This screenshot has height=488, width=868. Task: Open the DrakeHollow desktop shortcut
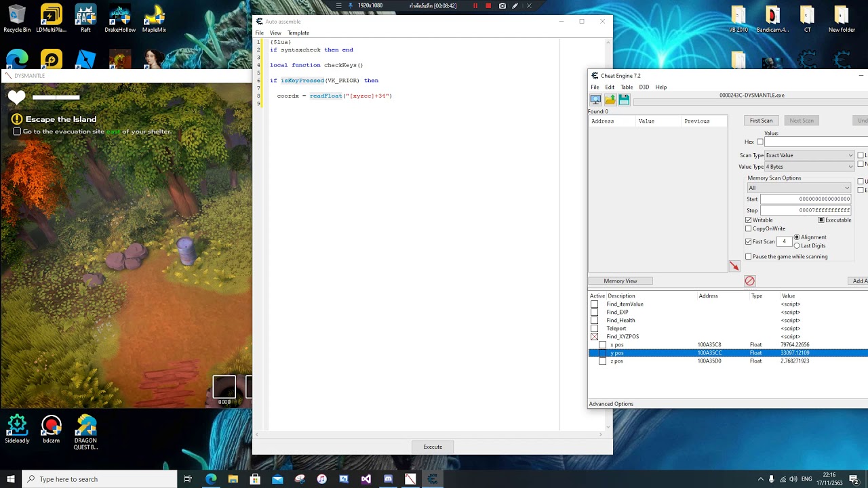pos(120,18)
